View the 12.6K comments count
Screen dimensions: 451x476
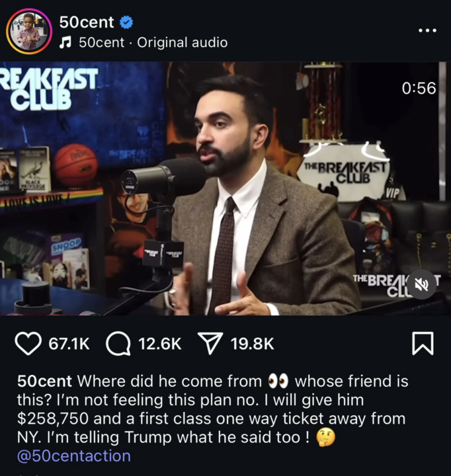pyautogui.click(x=160, y=344)
